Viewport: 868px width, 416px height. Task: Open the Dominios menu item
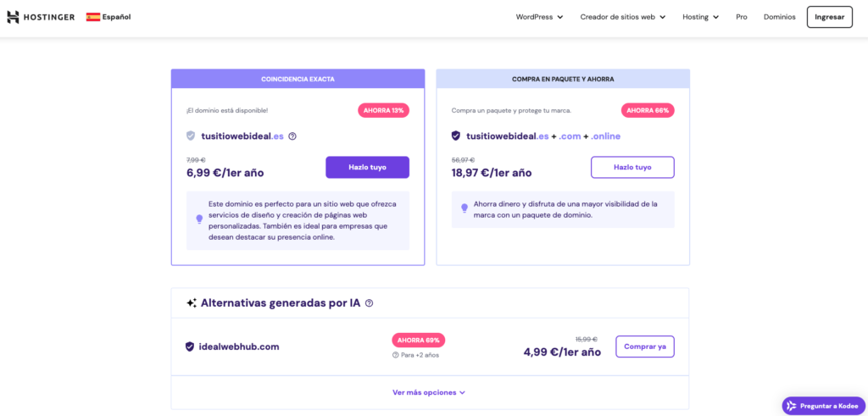click(x=779, y=17)
